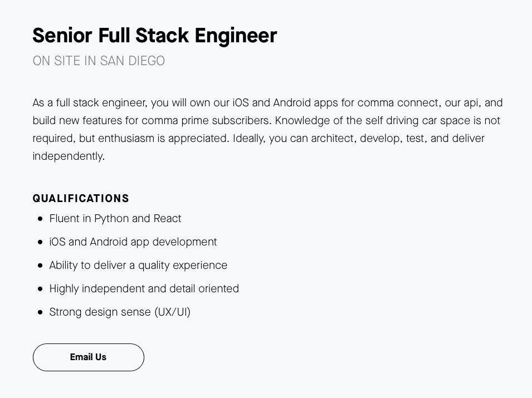Click the bullet dot before iOS and Android

40,242
